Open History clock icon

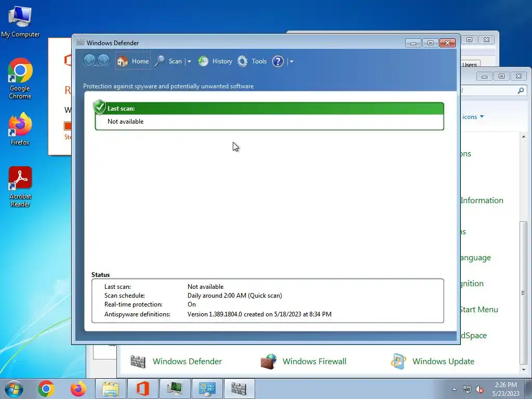(203, 61)
